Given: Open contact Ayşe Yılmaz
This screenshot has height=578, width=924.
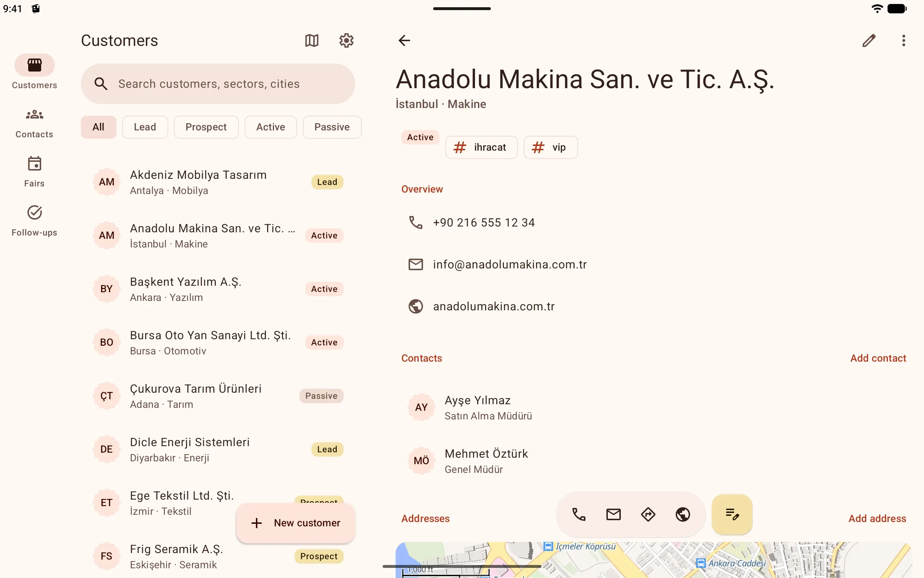Looking at the screenshot, I should [654, 407].
